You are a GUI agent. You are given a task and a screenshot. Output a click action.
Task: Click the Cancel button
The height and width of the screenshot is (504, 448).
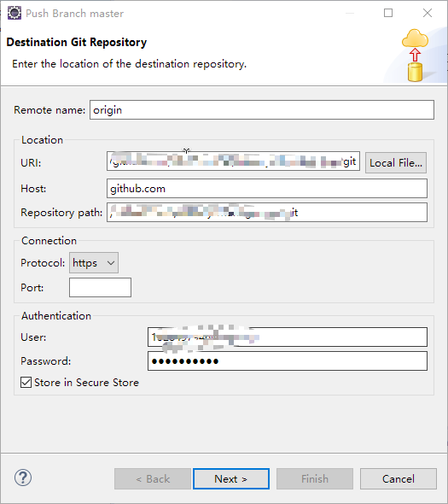[399, 479]
